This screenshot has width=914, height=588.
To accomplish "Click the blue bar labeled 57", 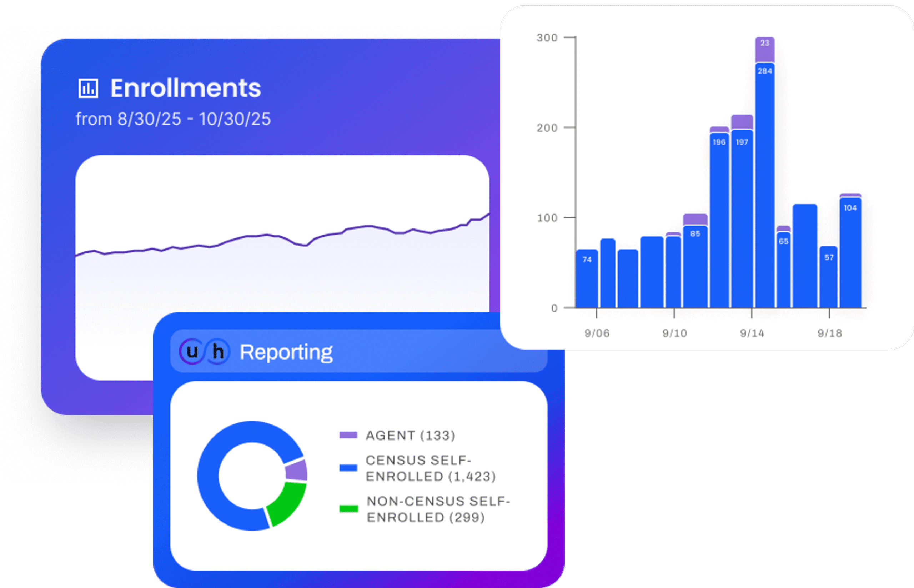I will coord(828,277).
